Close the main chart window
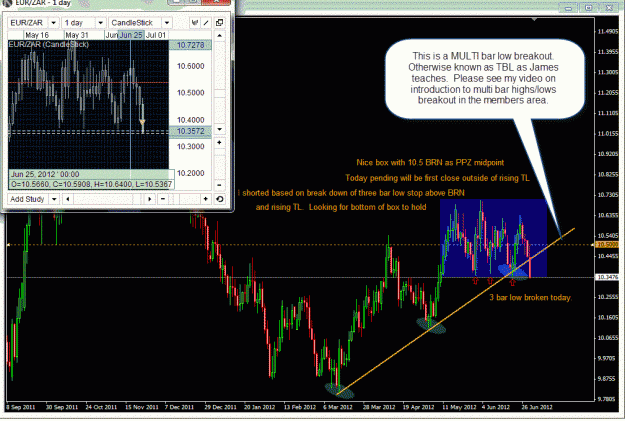 609,8
